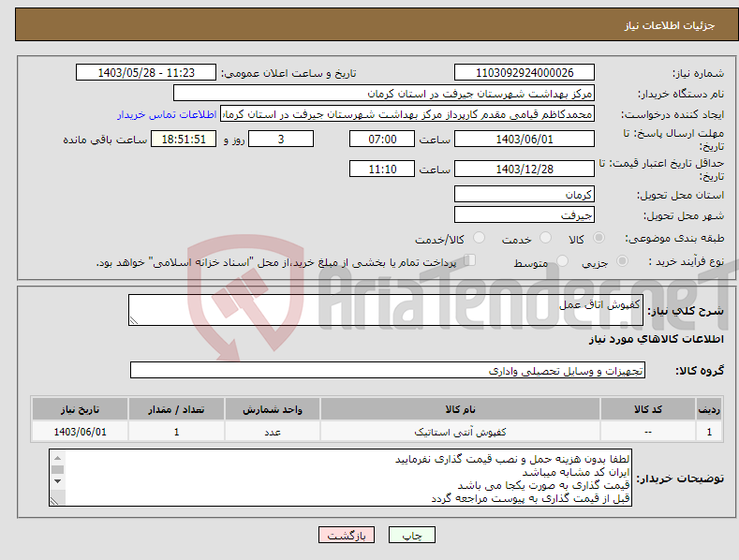Click the request creator name field
This screenshot has width=739, height=560.
point(407,114)
